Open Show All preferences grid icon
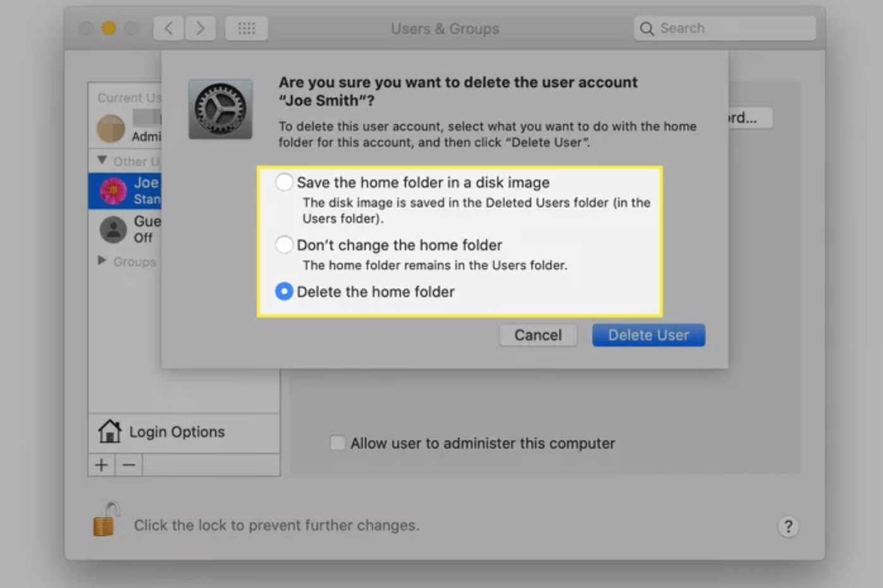The height and width of the screenshot is (588, 883). coord(246,28)
